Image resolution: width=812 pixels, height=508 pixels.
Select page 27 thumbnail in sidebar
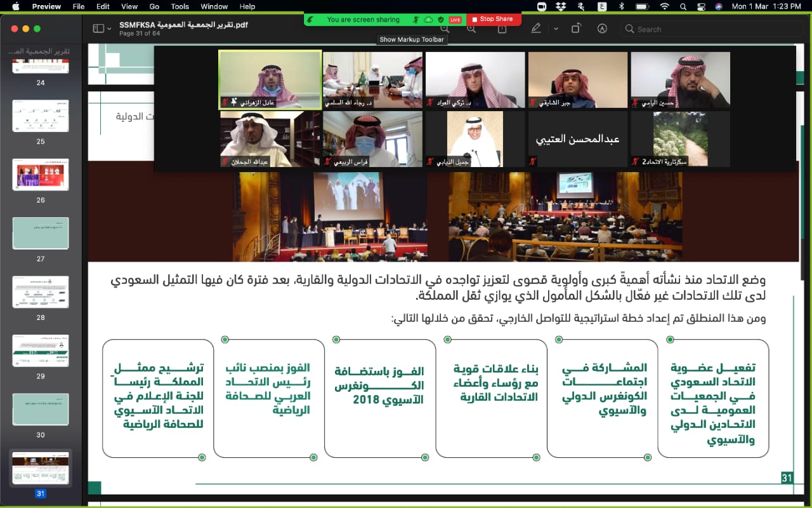tap(41, 233)
